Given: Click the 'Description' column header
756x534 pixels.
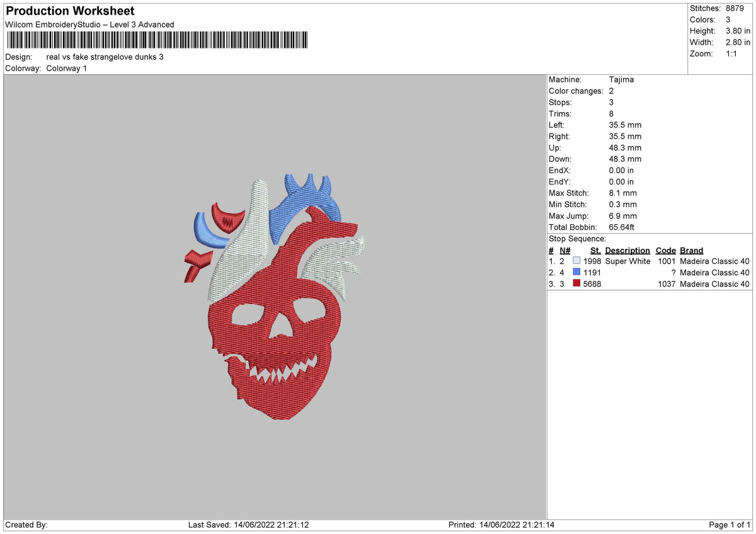Looking at the screenshot, I should pos(627,250).
